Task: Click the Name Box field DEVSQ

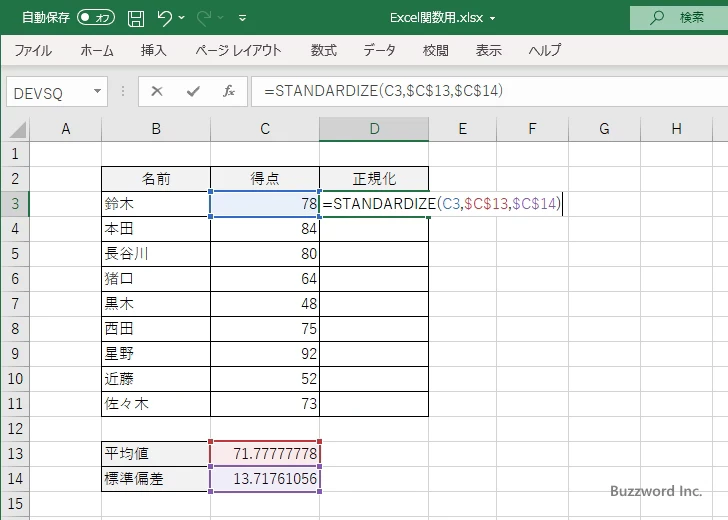Action: 49,92
